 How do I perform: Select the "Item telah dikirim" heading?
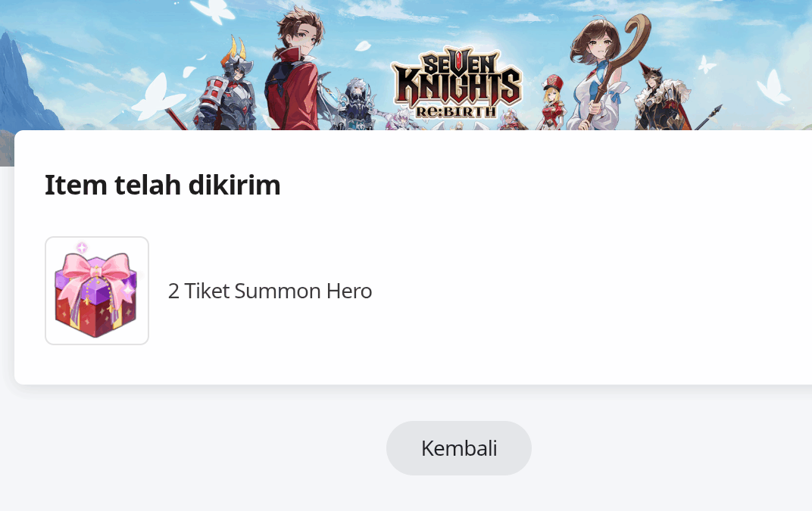[x=163, y=185]
